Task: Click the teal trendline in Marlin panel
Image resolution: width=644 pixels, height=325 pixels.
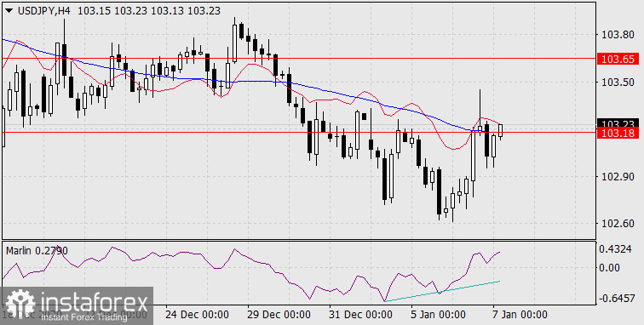Action: (x=442, y=291)
